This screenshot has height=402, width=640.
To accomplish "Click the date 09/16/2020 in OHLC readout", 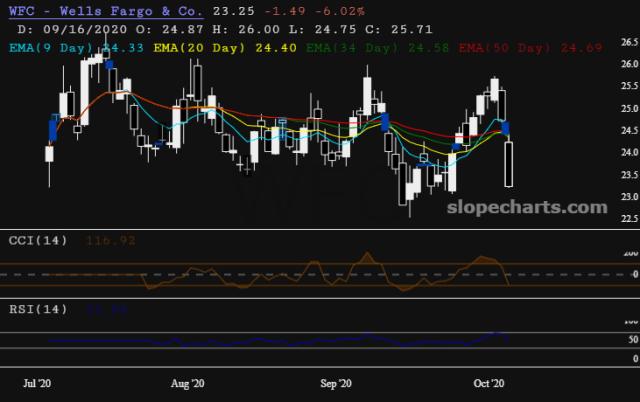I will [85, 29].
